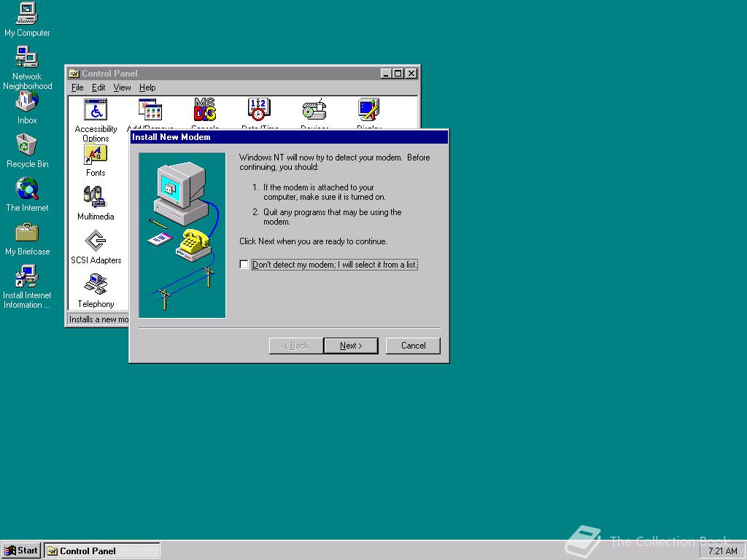Enable "Don't detect my modem" checkbox

coord(244,264)
